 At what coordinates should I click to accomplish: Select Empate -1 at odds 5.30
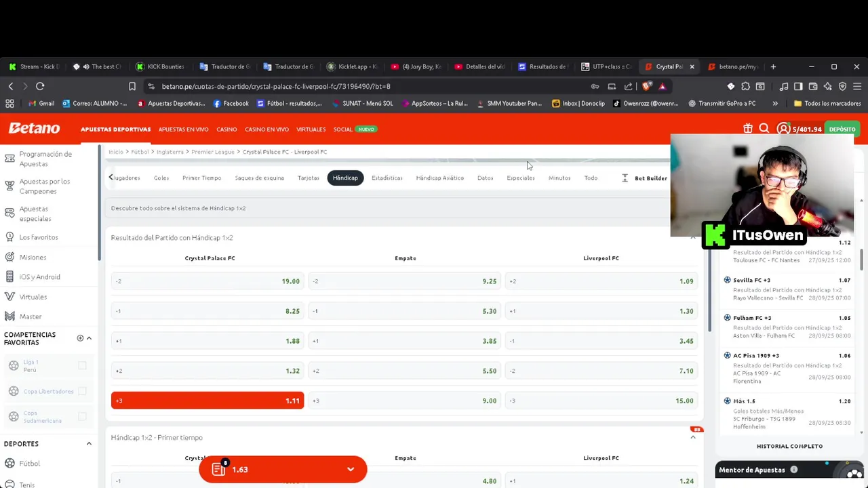[405, 311]
